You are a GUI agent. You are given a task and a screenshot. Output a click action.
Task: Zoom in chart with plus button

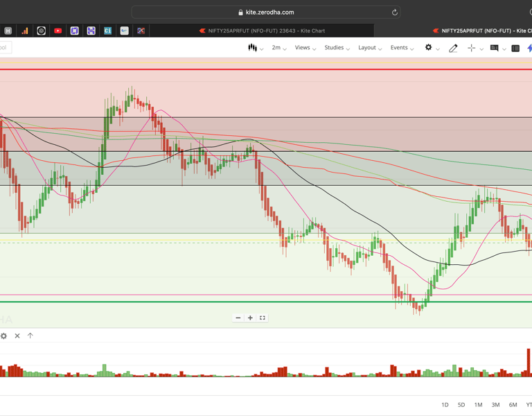(250, 318)
